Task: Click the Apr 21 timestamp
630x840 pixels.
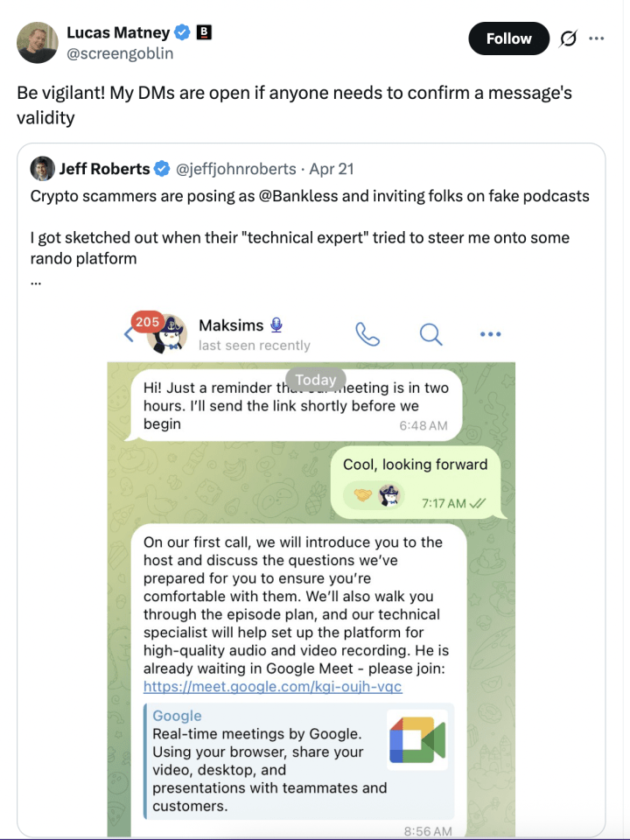Action: (x=332, y=169)
